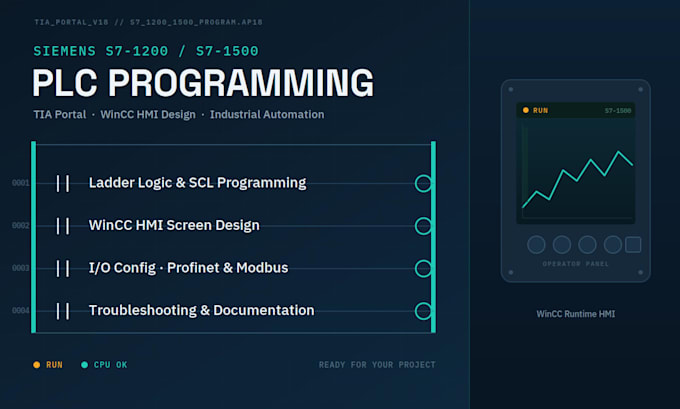Select the output coil on the I/O Config rung
This screenshot has height=409, width=680.
tap(423, 268)
